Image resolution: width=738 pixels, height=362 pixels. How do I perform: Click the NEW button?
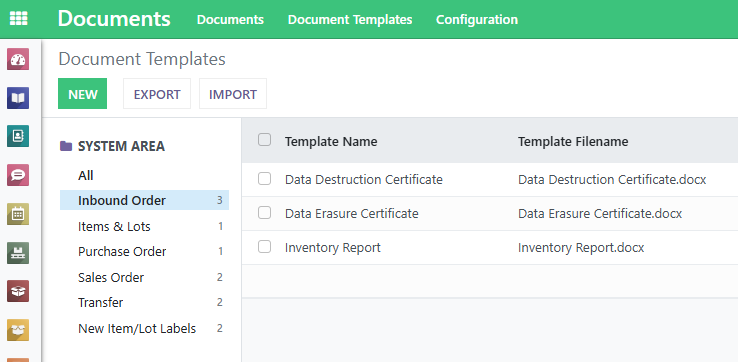82,94
